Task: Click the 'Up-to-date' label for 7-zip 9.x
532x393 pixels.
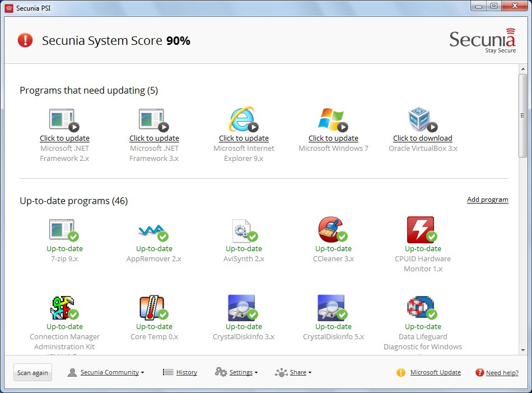Action: 64,249
